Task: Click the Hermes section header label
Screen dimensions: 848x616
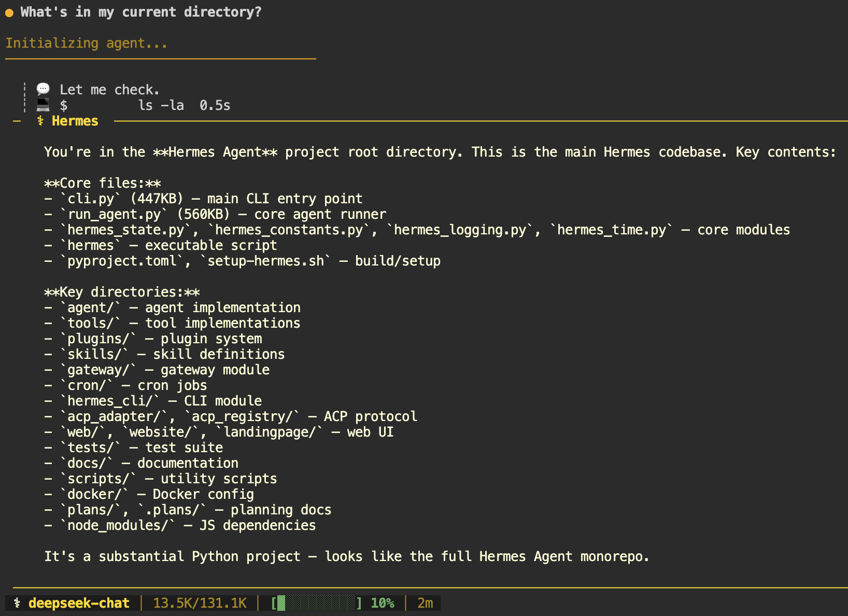Action: pos(75,120)
